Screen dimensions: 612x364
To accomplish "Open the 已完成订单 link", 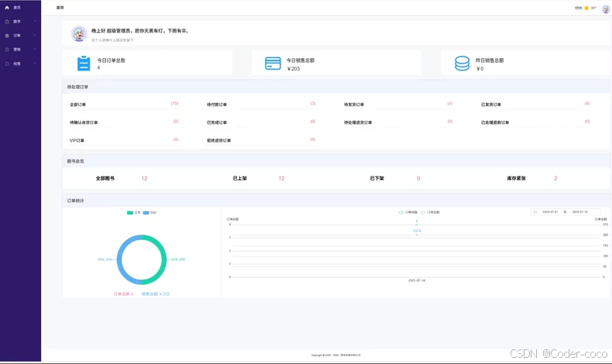I will [x=217, y=122].
